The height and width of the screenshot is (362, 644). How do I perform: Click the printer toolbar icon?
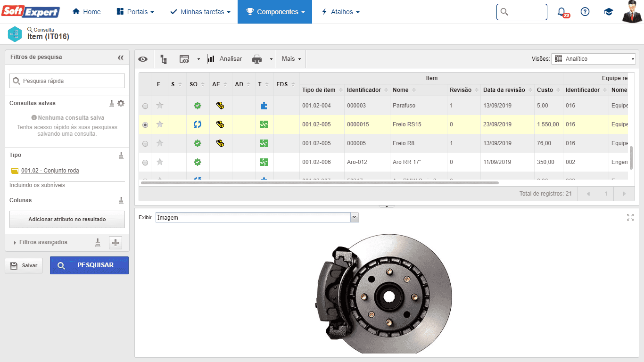(x=257, y=59)
